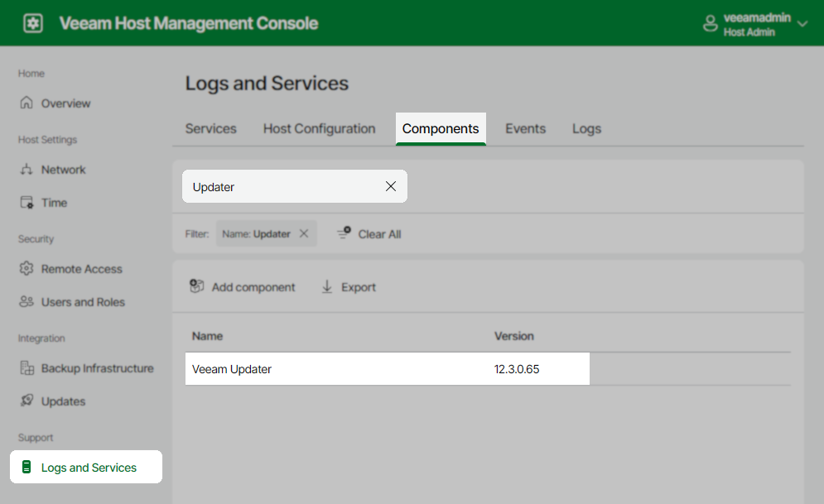The width and height of the screenshot is (824, 504).
Task: Switch to the Host Configuration tab
Action: coord(320,128)
